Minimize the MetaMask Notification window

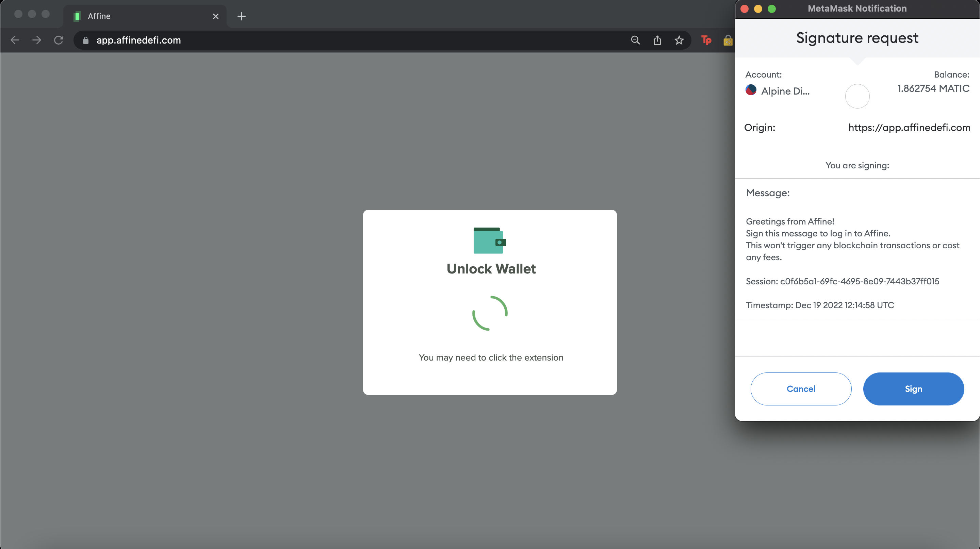coord(758,9)
